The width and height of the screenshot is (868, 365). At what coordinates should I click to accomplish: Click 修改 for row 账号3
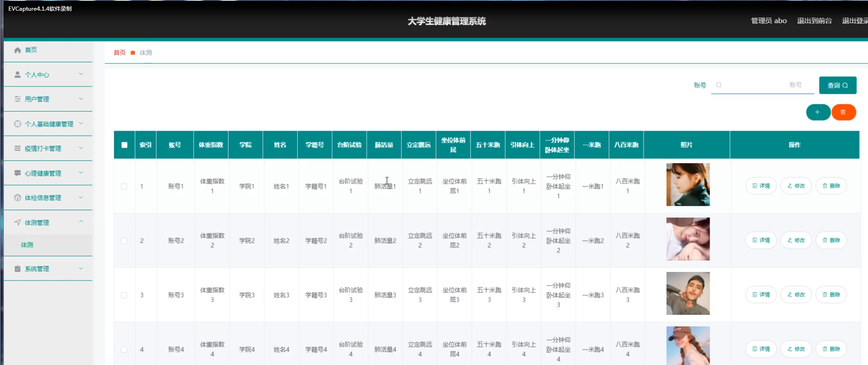click(796, 295)
